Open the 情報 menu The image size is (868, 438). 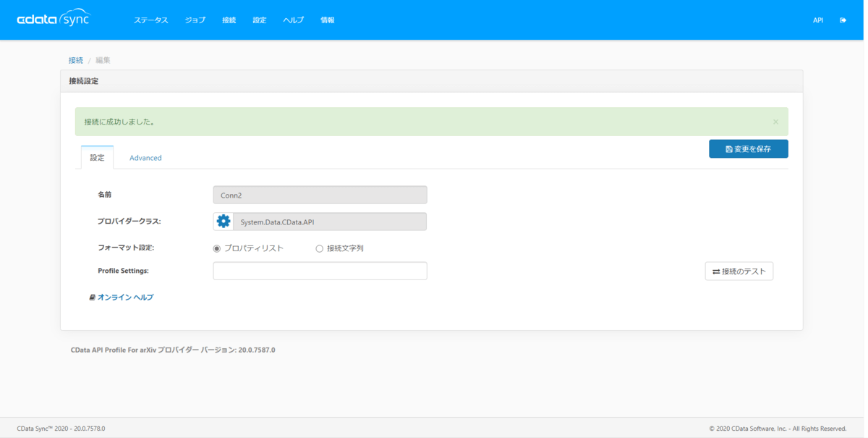pos(328,20)
